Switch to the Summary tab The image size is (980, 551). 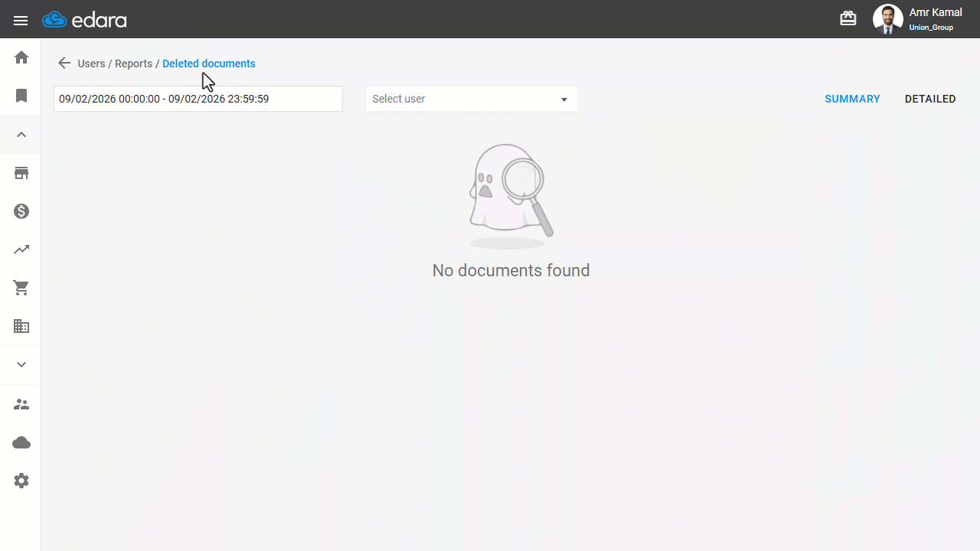(852, 99)
